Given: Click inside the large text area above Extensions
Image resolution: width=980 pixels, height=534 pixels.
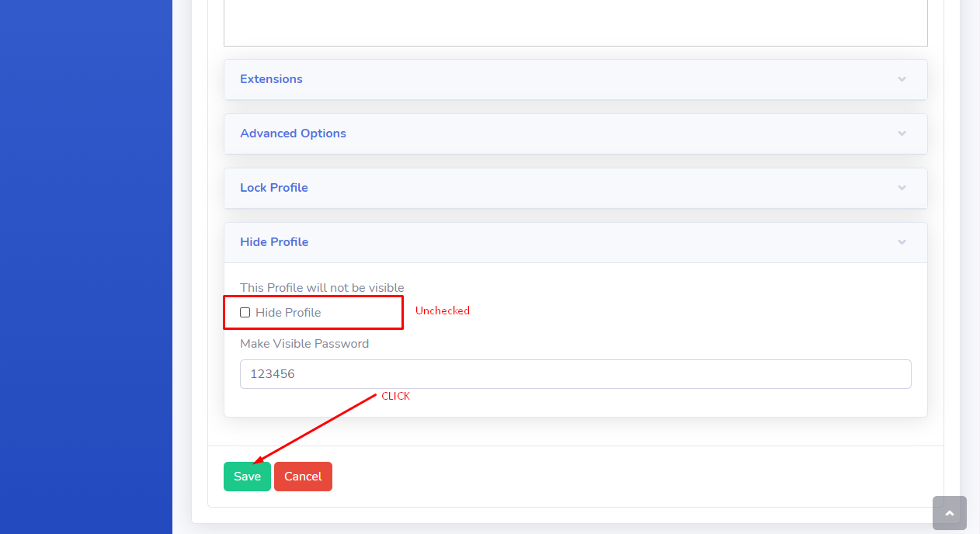Looking at the screenshot, I should point(575,23).
